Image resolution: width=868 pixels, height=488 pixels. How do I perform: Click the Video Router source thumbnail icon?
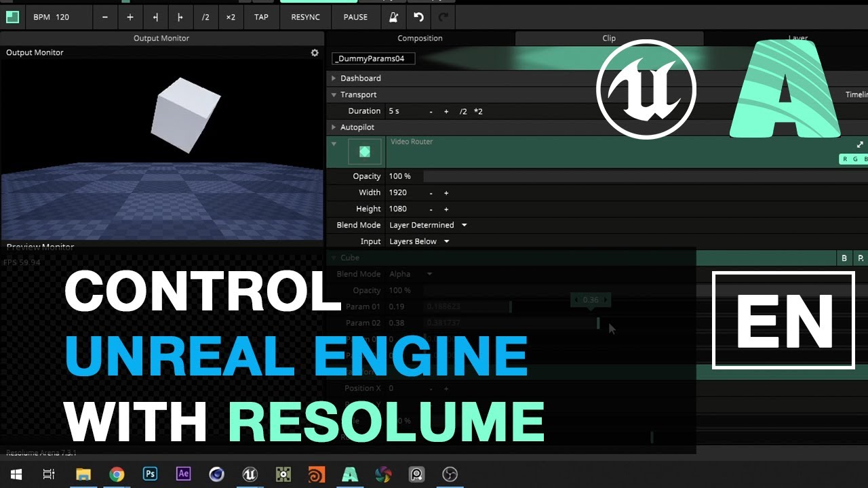coord(364,152)
